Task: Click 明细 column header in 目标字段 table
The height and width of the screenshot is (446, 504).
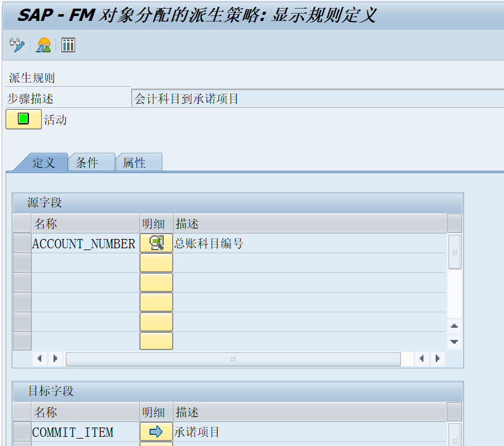Action: [x=156, y=412]
